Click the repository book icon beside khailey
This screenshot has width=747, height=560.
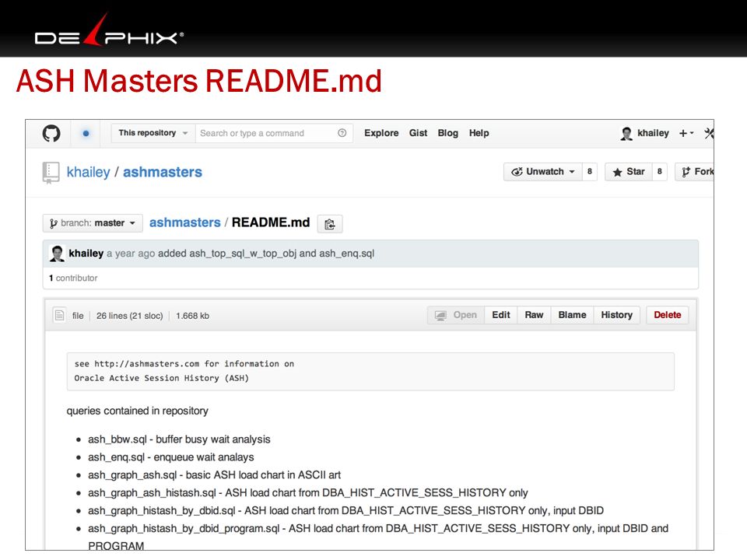pyautogui.click(x=51, y=173)
